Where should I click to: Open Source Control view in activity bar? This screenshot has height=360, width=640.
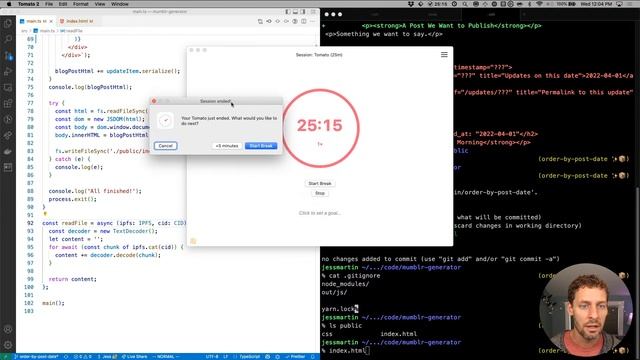point(8,56)
